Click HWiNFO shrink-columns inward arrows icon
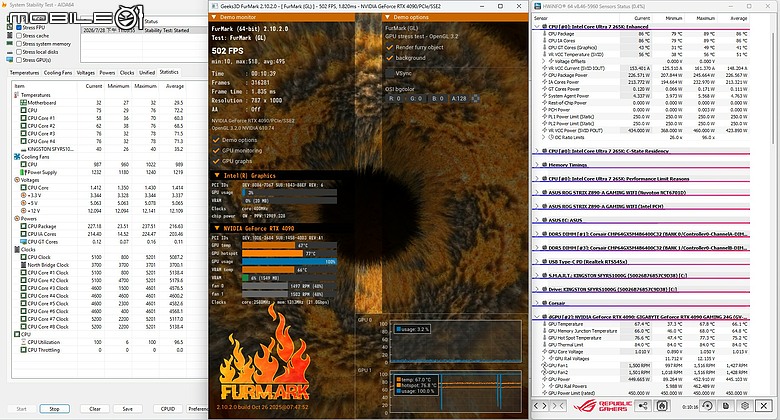 pos(558,406)
